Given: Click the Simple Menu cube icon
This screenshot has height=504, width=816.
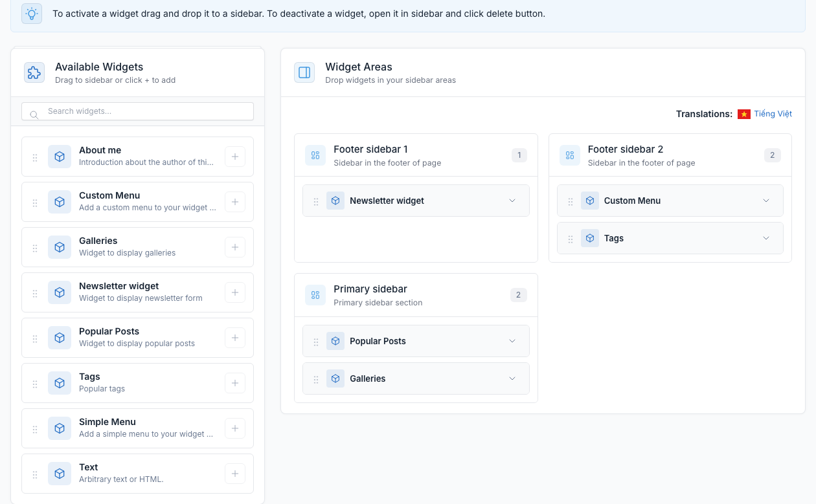Looking at the screenshot, I should click(x=60, y=428).
